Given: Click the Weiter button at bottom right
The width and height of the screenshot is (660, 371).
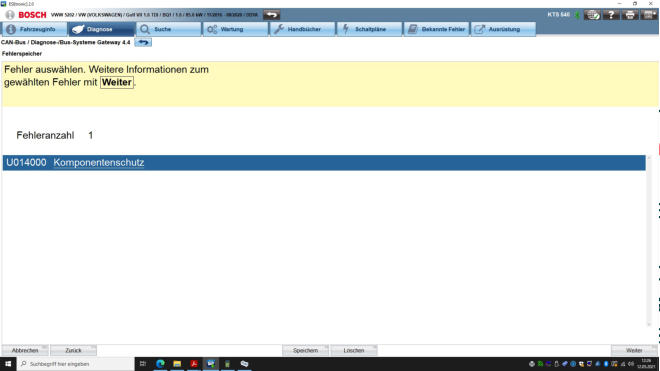Looking at the screenshot, I should click(x=634, y=350).
